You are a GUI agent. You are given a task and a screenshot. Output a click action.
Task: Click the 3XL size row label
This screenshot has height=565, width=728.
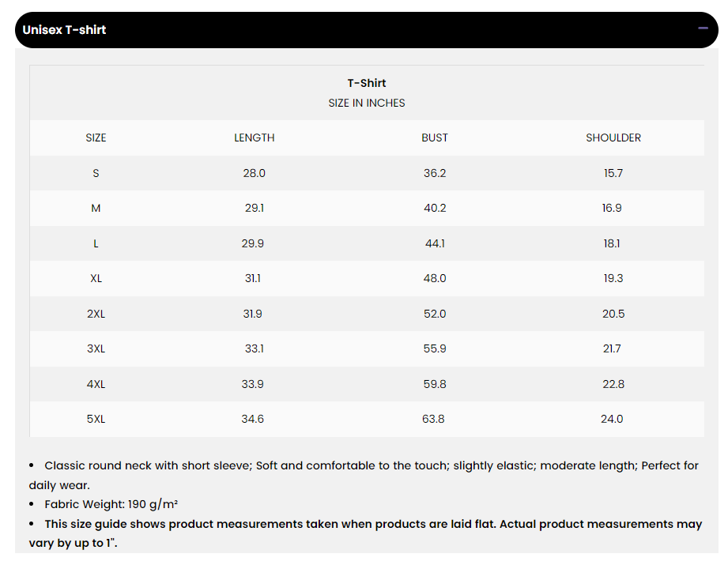point(96,348)
